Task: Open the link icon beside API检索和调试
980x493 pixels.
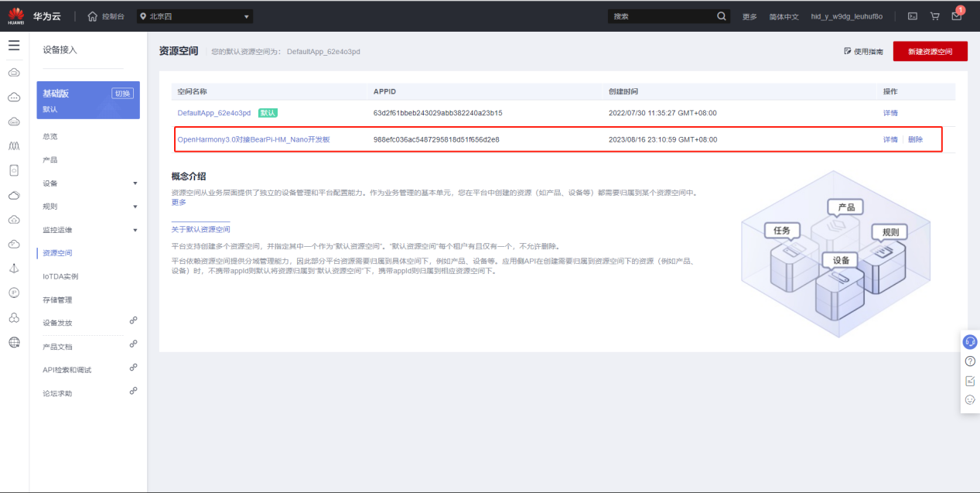Action: (x=134, y=367)
